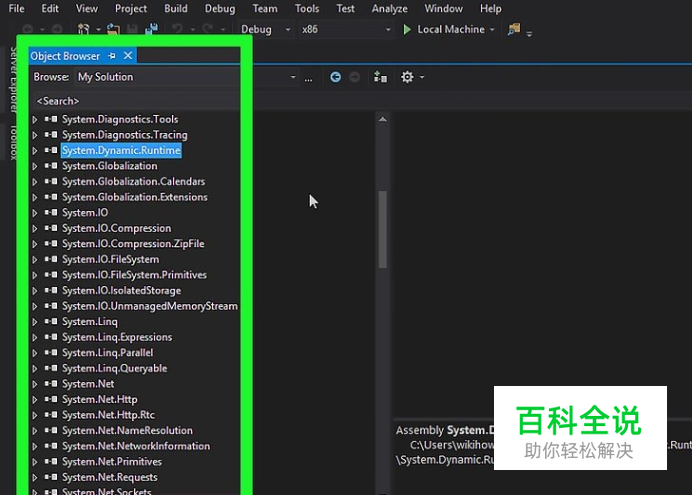This screenshot has width=692, height=495.
Task: Expand System.Globalization node
Action: pos(35,166)
